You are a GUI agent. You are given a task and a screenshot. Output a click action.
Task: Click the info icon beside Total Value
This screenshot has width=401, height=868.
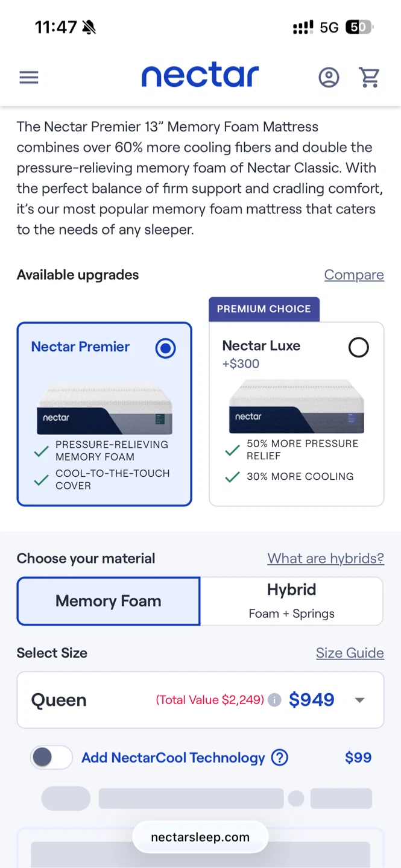tap(274, 700)
